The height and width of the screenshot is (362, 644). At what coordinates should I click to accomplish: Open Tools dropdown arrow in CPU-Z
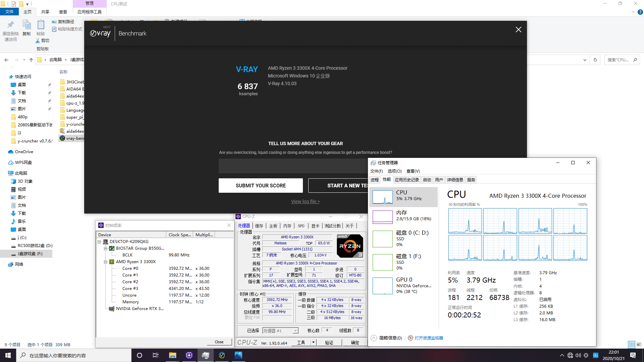314,343
